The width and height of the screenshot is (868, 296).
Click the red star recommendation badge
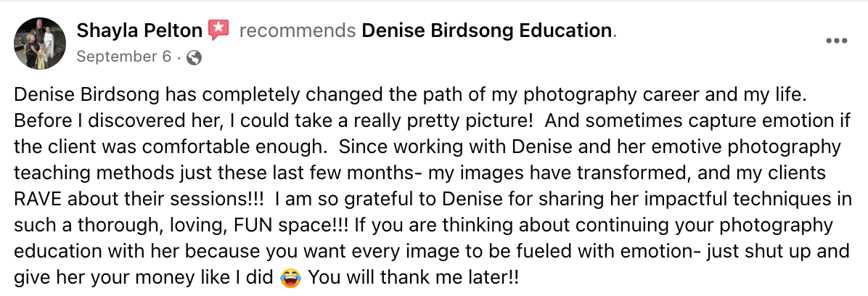click(218, 30)
